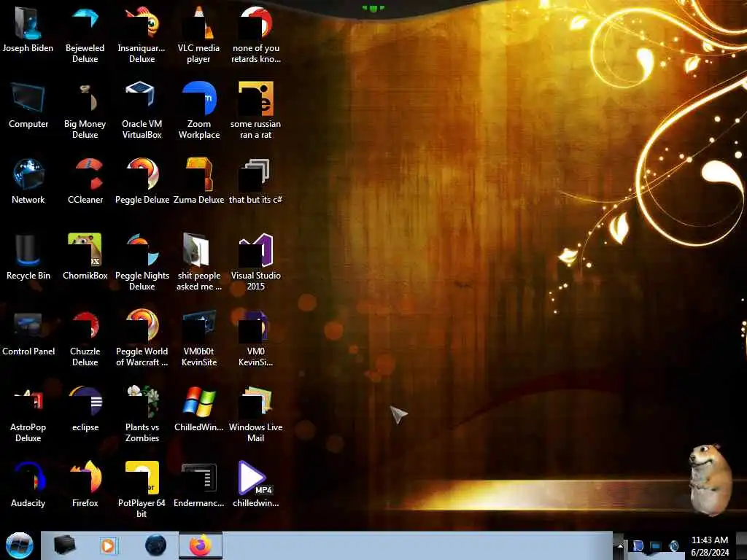Show hidden tray icons arrow

click(620, 545)
